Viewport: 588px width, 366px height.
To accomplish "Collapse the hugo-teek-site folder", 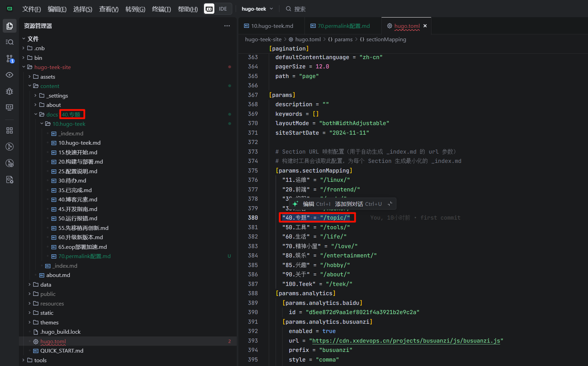I will 24,67.
